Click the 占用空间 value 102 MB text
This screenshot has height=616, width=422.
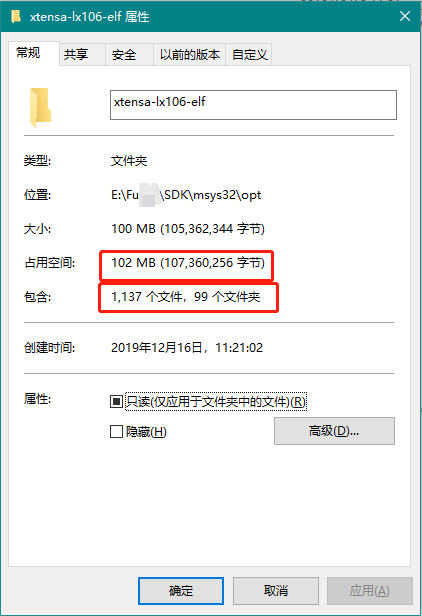[x=133, y=262]
